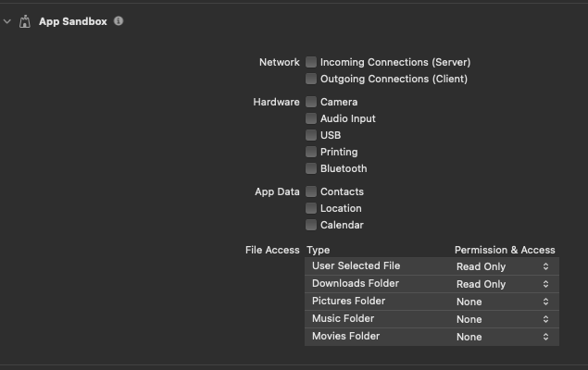This screenshot has height=370, width=588.
Task: Click the App Sandbox castle icon
Action: tap(25, 21)
